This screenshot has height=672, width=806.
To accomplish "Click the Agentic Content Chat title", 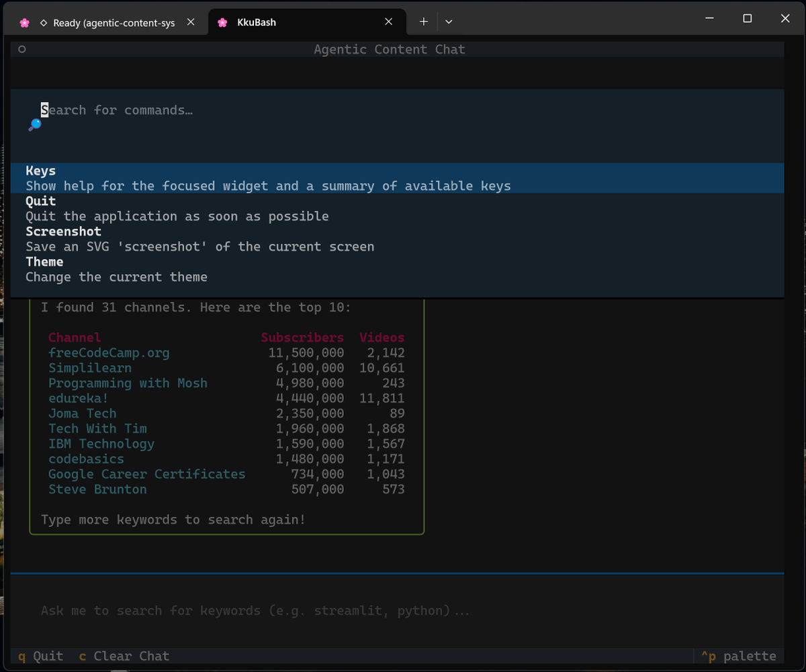I will [x=390, y=49].
